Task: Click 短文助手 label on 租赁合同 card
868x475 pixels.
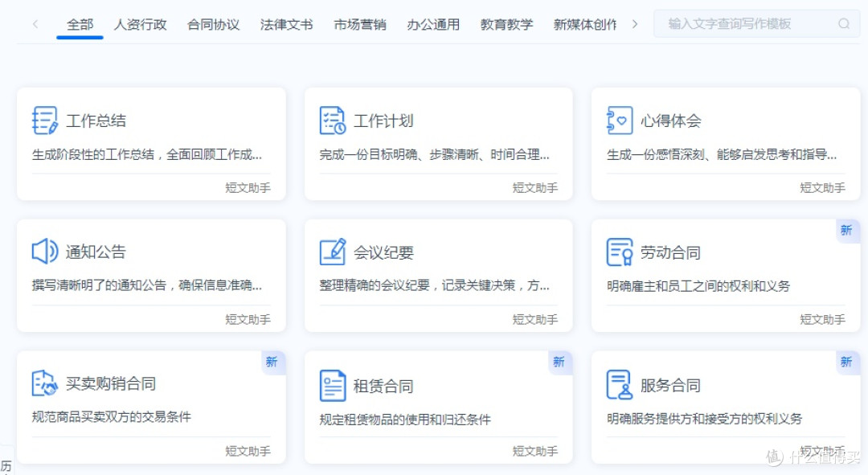Action: 534,451
